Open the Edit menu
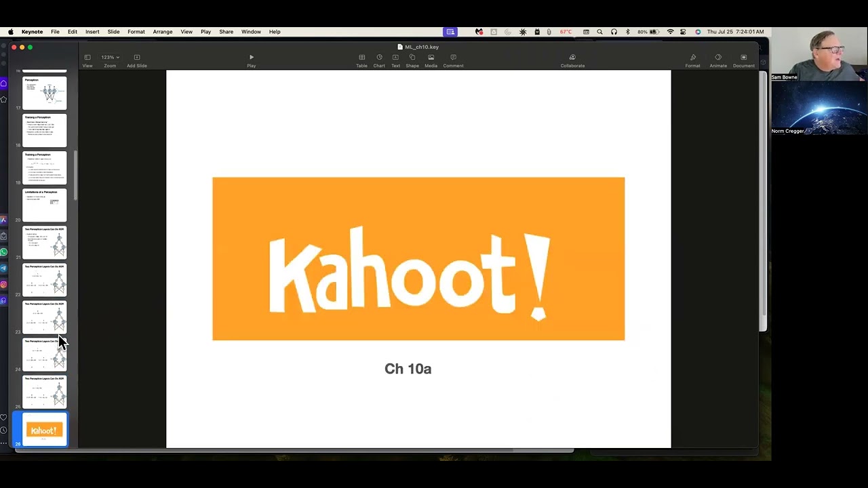 (x=73, y=32)
